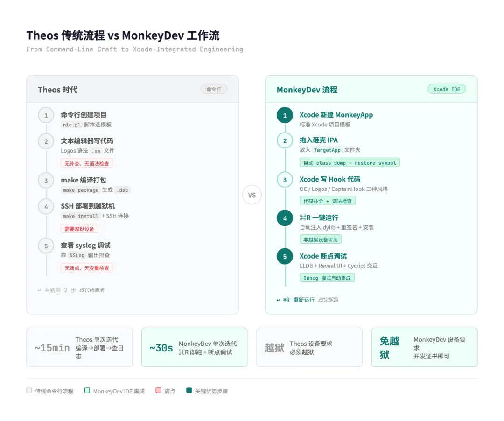Click LLDB + Reveal UI + Cycript 交互 text

coord(338,266)
